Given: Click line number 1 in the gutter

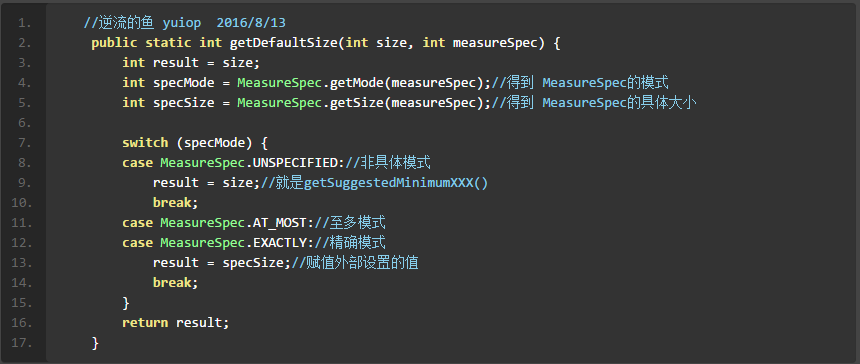Looking at the screenshot, I should coord(24,23).
